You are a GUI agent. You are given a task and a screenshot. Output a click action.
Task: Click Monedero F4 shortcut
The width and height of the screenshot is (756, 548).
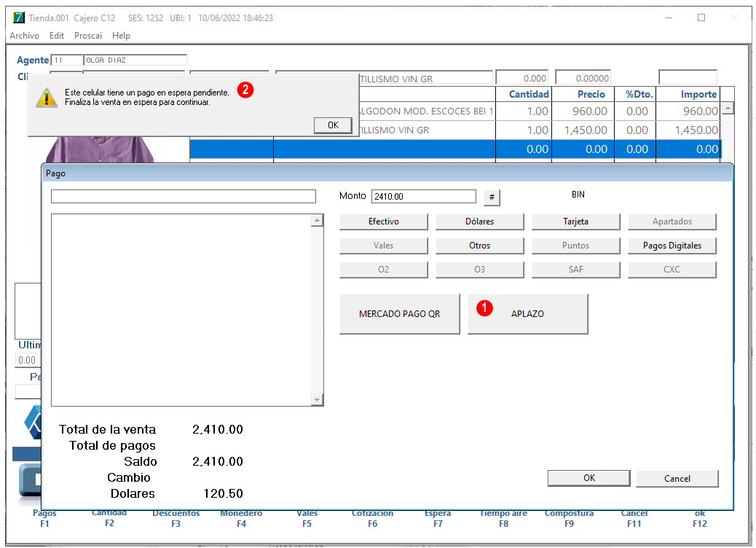241,519
